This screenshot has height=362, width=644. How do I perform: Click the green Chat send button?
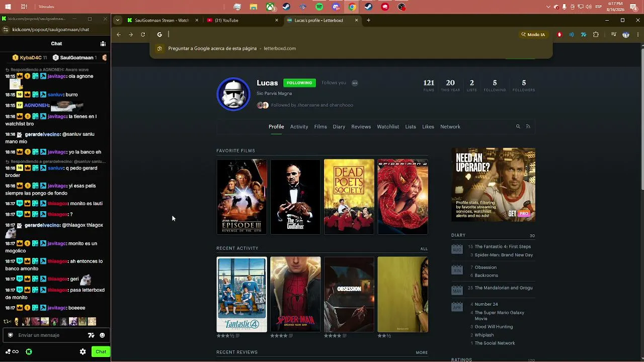point(101,352)
